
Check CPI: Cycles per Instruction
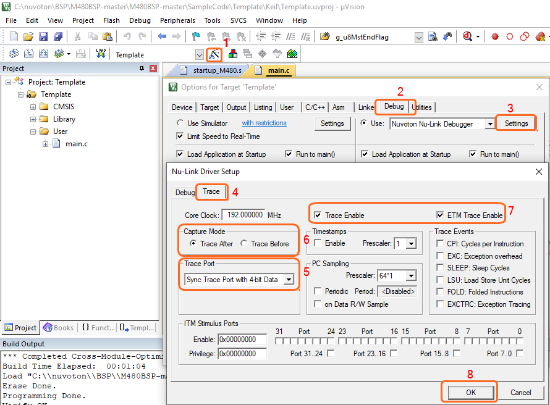440,243
